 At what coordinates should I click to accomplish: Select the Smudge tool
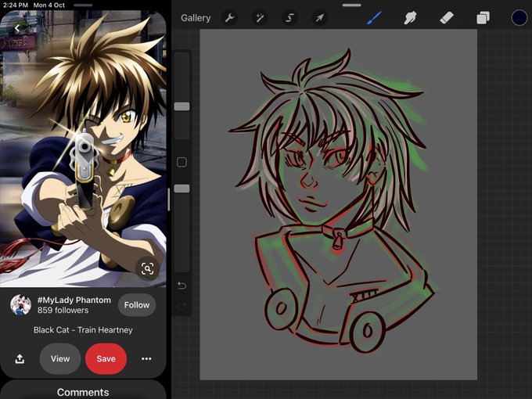[x=410, y=18]
